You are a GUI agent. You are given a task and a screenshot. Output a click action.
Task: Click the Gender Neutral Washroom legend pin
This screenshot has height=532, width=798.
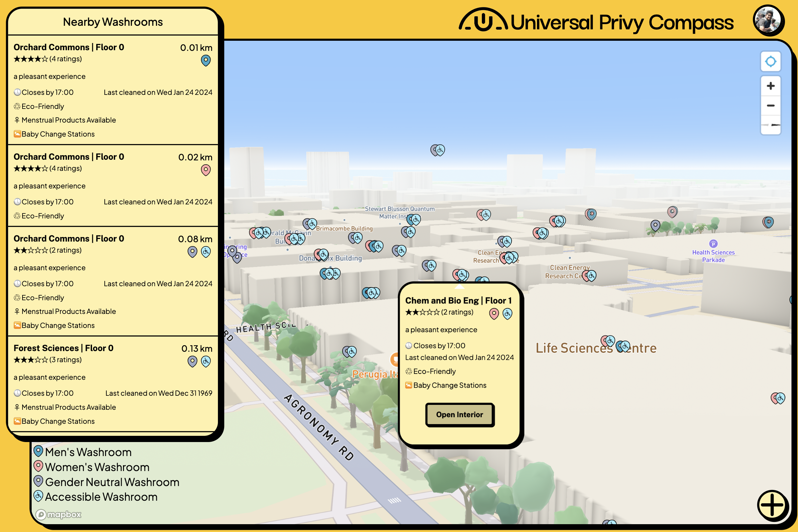38,481
